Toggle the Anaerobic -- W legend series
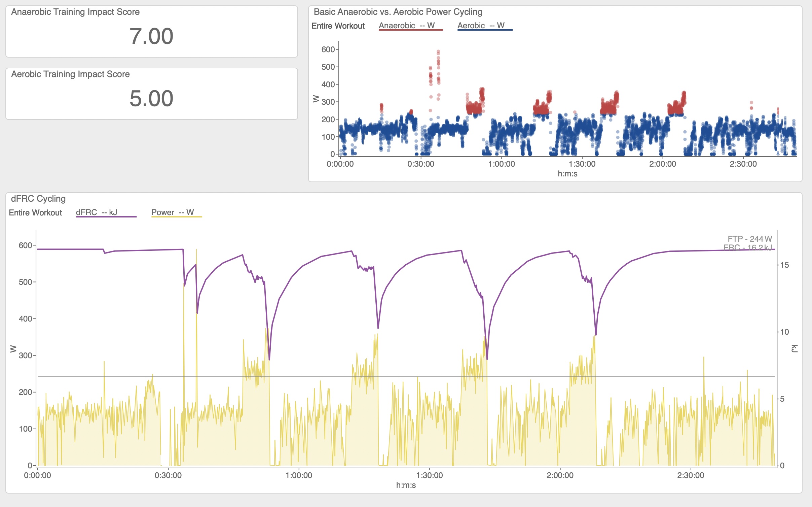812x507 pixels. click(x=407, y=26)
